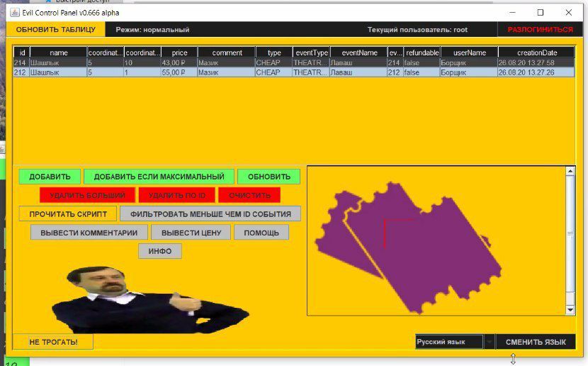Click ФИЛЬТРОВАТЬ МЕНЬШЕ ЧЕМ ID СОБЫТИЯ button
The height and width of the screenshot is (366, 588).
[x=210, y=214]
